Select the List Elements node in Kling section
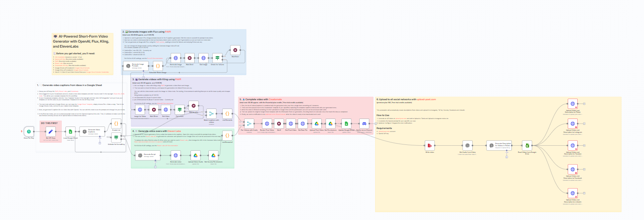 (x=227, y=114)
